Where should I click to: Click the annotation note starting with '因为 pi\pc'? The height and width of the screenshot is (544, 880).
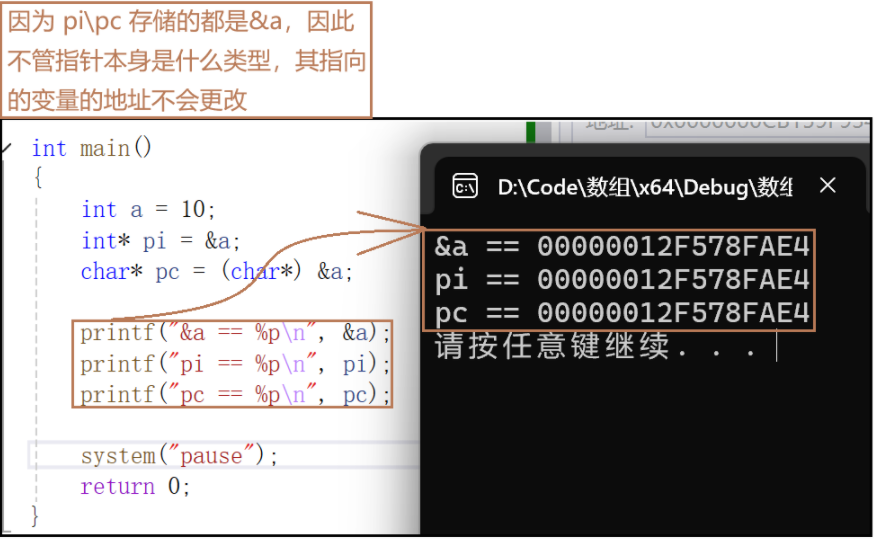tap(186, 60)
